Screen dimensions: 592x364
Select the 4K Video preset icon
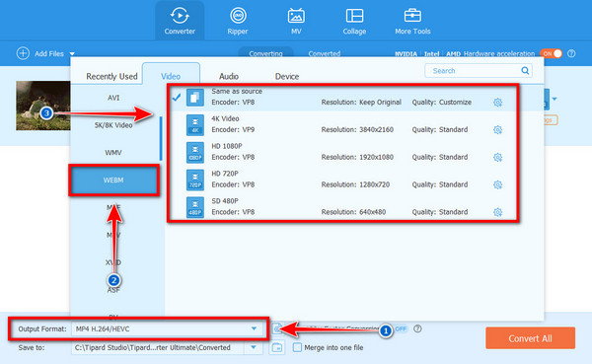point(195,125)
